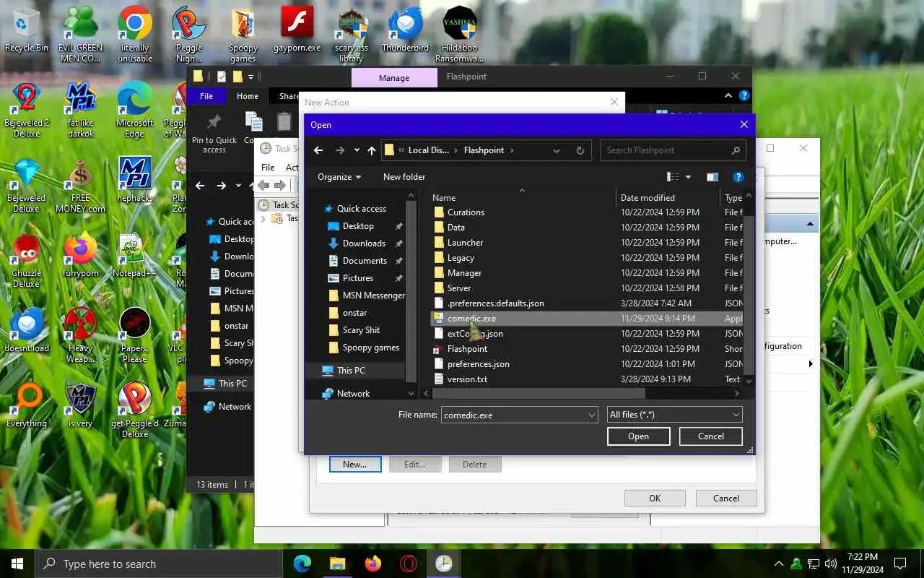The width and height of the screenshot is (924, 578).
Task: Select Network in Open dialog sidebar
Action: point(353,394)
